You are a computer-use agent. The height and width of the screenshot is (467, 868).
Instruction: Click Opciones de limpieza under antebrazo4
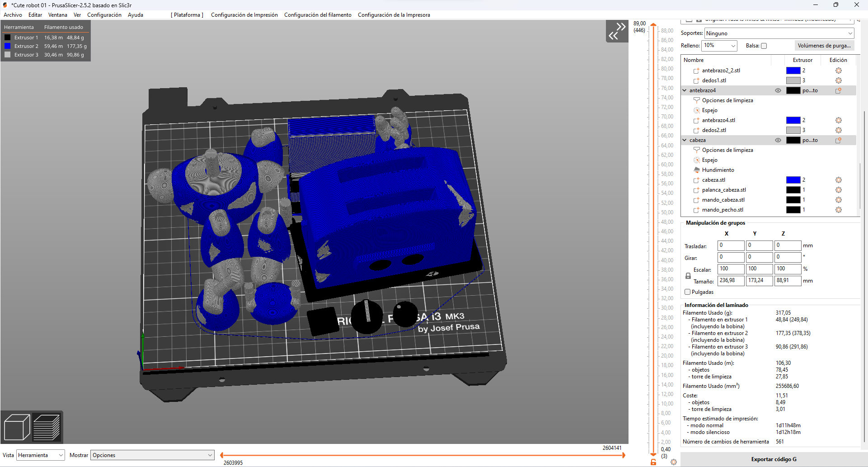727,100
